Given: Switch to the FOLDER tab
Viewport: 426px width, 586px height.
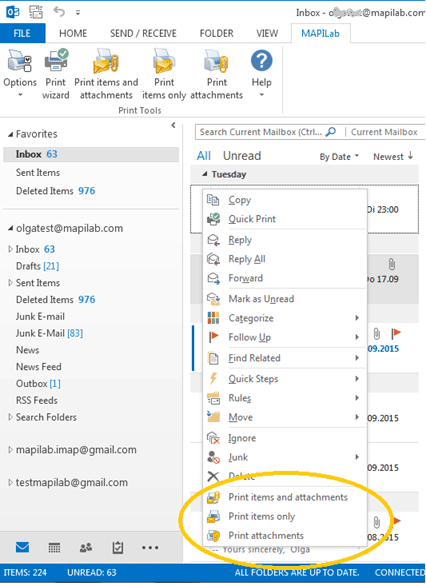Looking at the screenshot, I should coord(216,33).
